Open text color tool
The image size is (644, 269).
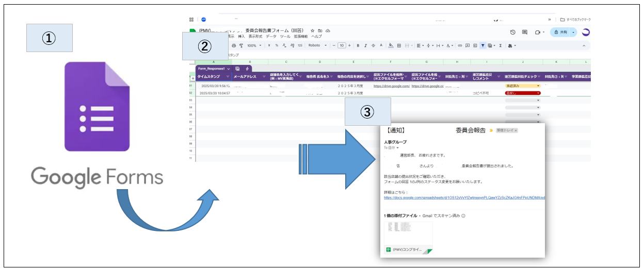[x=381, y=45]
